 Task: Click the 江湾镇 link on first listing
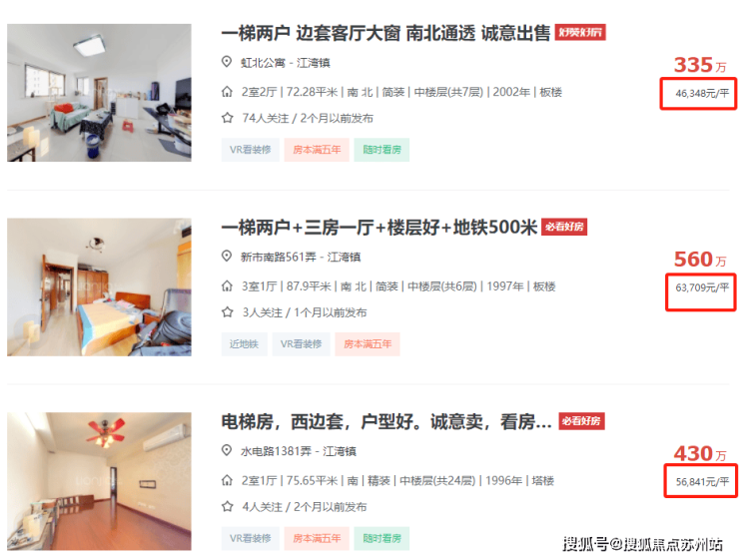coord(314,63)
